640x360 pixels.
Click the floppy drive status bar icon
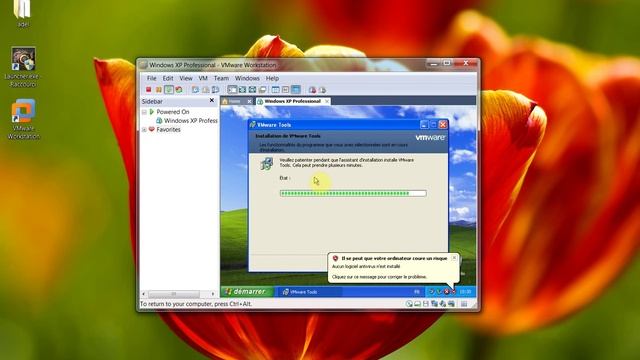coord(426,304)
